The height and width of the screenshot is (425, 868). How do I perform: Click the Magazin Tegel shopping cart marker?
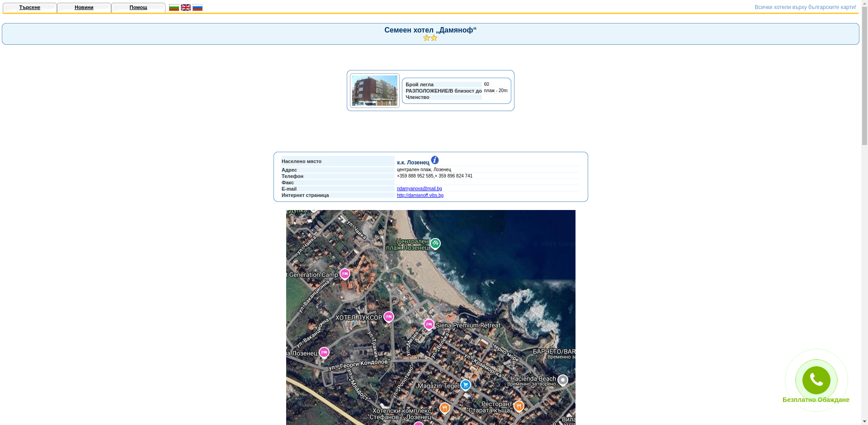click(465, 385)
